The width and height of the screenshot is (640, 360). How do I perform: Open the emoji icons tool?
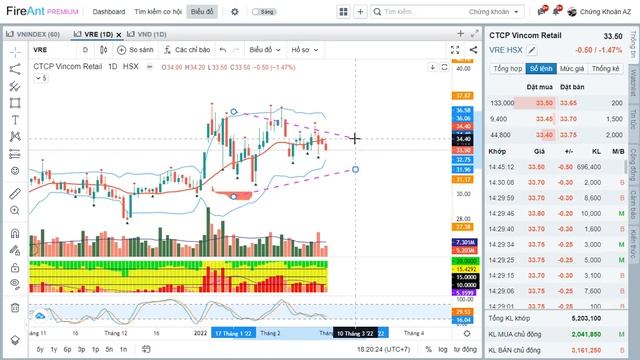pos(15,171)
